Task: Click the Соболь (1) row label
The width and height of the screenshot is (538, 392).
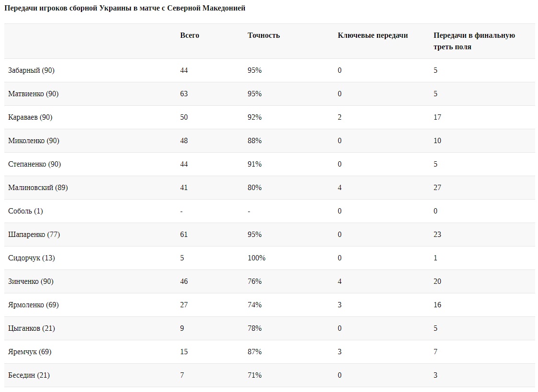Action: click(x=25, y=211)
